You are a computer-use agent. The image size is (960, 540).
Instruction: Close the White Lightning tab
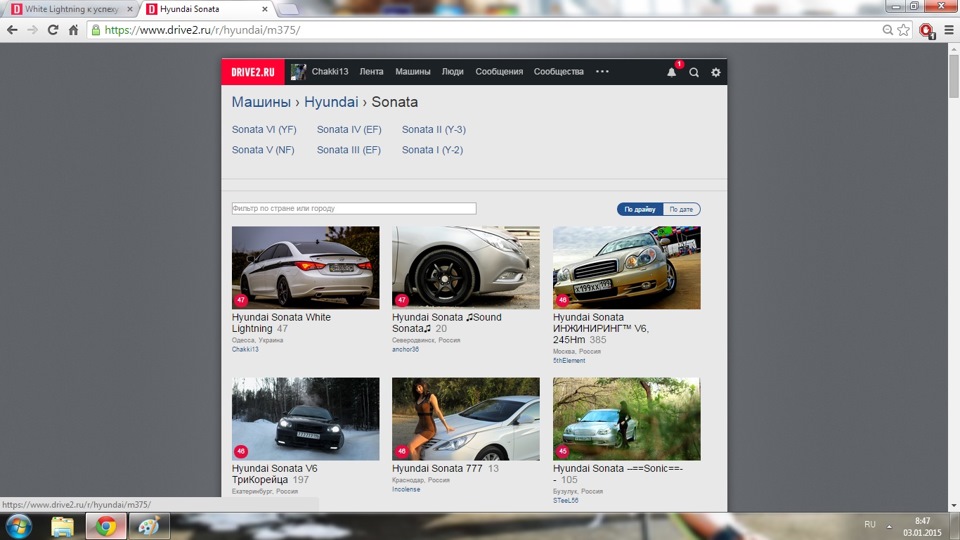click(129, 9)
